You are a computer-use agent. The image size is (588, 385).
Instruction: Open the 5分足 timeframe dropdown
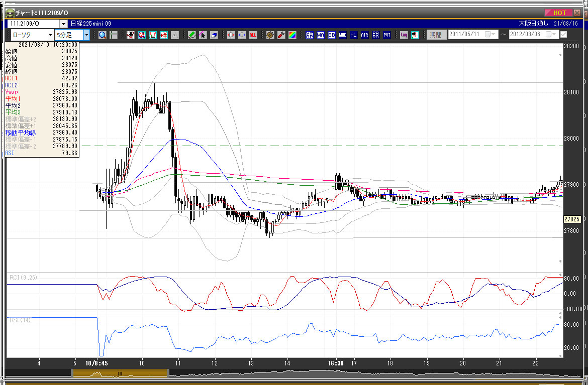tap(86, 35)
